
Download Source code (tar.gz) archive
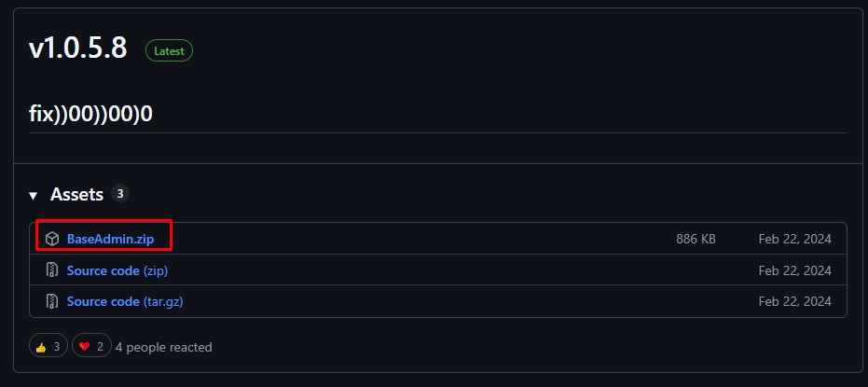131,301
